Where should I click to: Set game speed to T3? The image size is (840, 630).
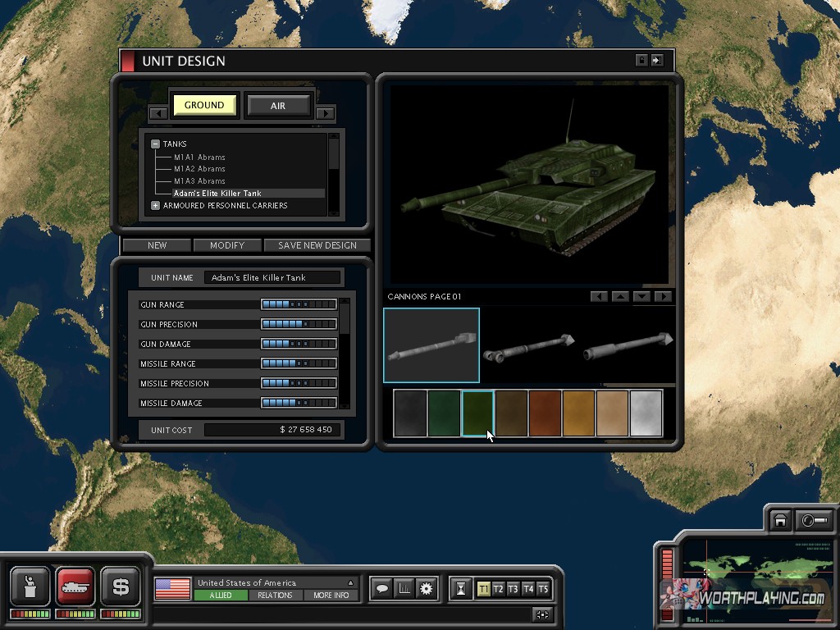tap(513, 588)
